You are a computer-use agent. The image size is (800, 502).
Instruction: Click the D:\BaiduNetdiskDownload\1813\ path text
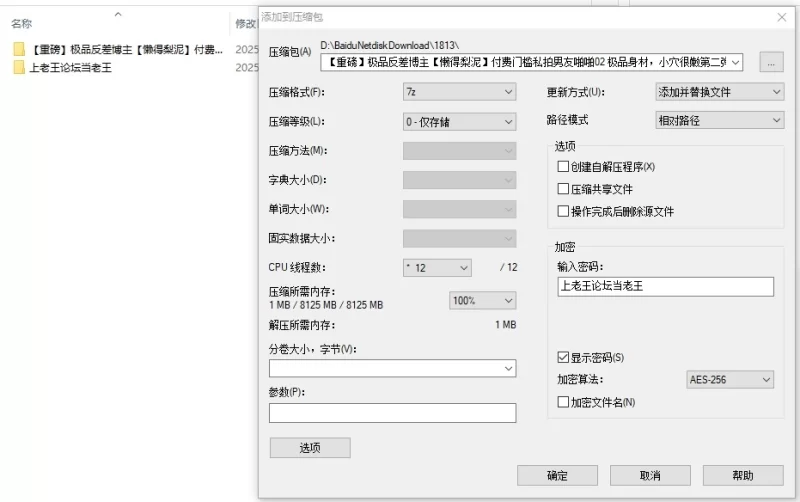389,45
